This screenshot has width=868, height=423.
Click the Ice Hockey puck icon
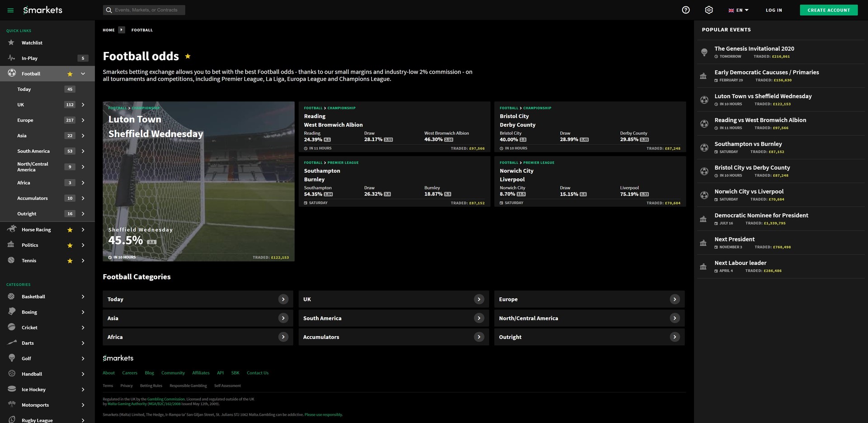click(x=12, y=389)
